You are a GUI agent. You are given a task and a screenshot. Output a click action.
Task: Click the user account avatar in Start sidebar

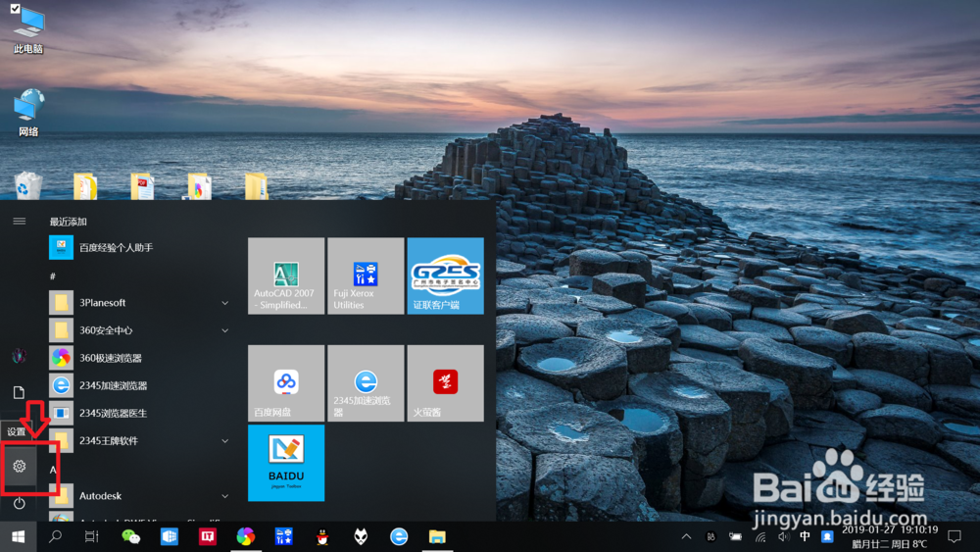pyautogui.click(x=19, y=356)
